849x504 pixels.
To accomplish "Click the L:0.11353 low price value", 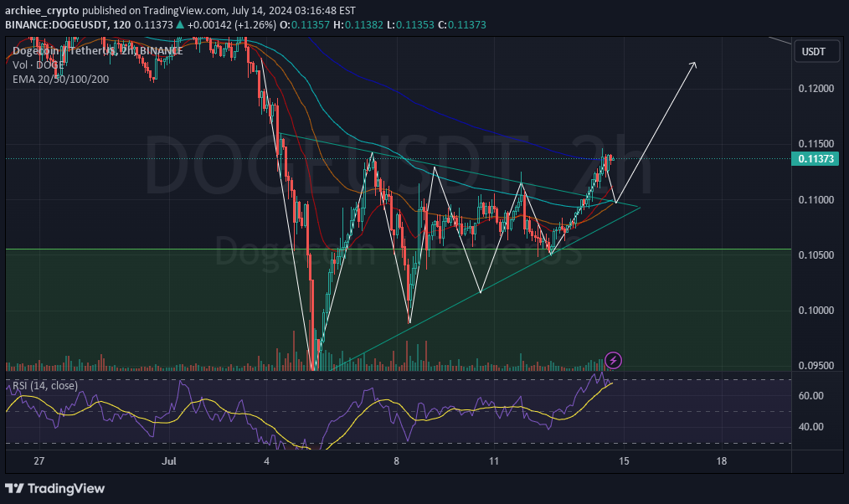I will coord(410,25).
